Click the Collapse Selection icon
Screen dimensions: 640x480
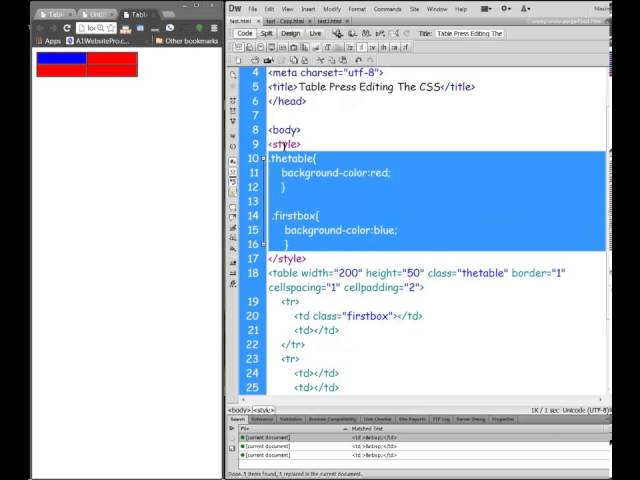pyautogui.click(x=233, y=111)
